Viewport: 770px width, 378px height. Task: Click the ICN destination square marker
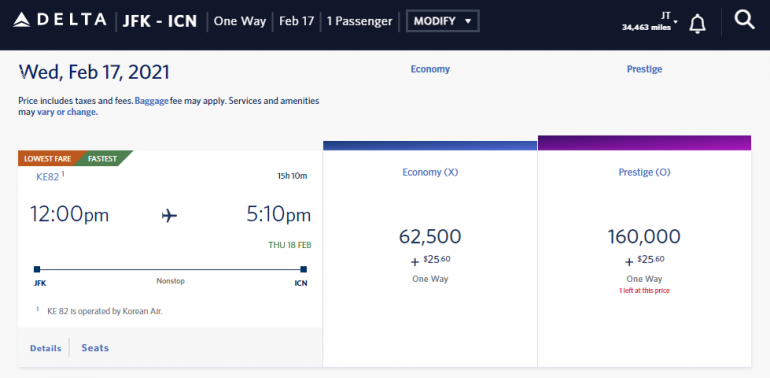(303, 269)
